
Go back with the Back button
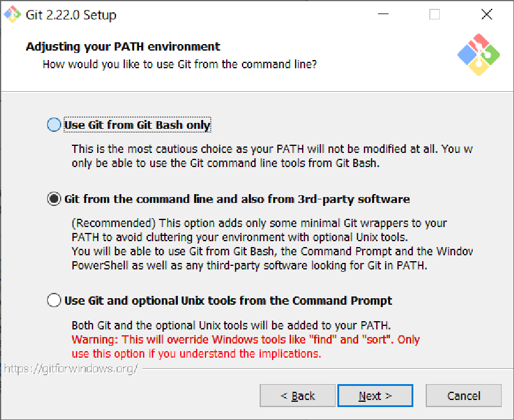[297, 396]
